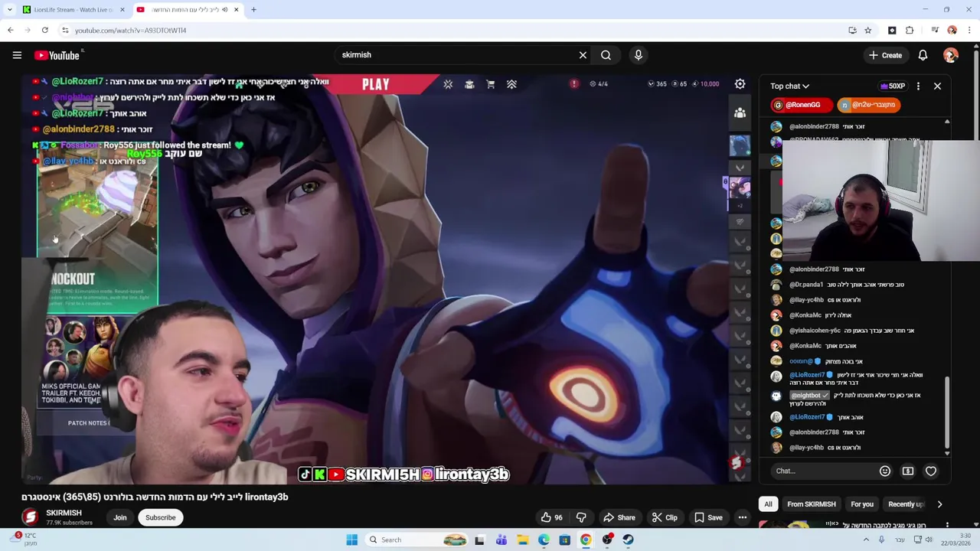Screen dimensions: 980x551
Task: Go to YouTube home via logo
Action: (57, 55)
